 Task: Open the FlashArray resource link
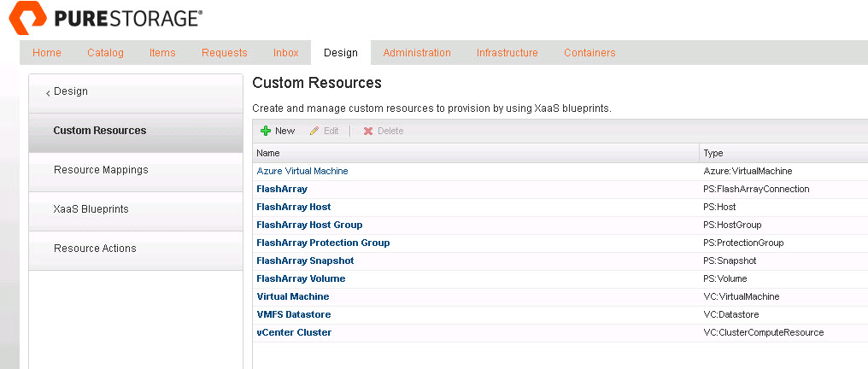click(x=282, y=190)
